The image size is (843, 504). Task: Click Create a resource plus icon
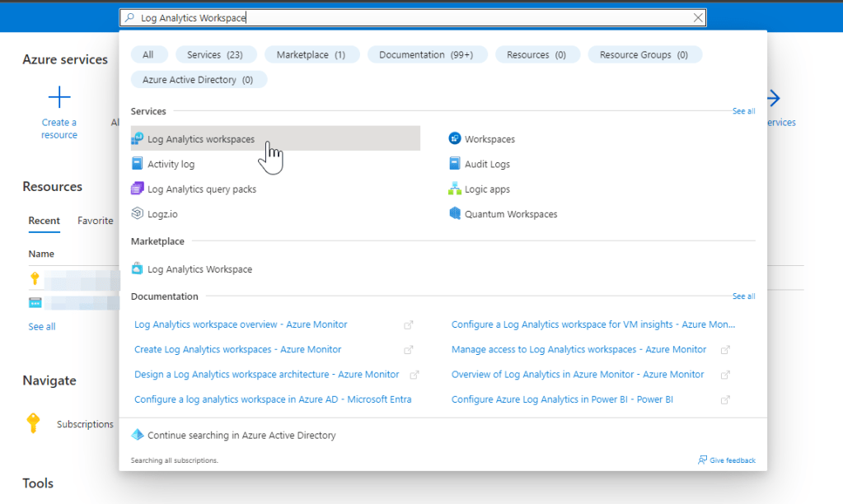point(59,99)
